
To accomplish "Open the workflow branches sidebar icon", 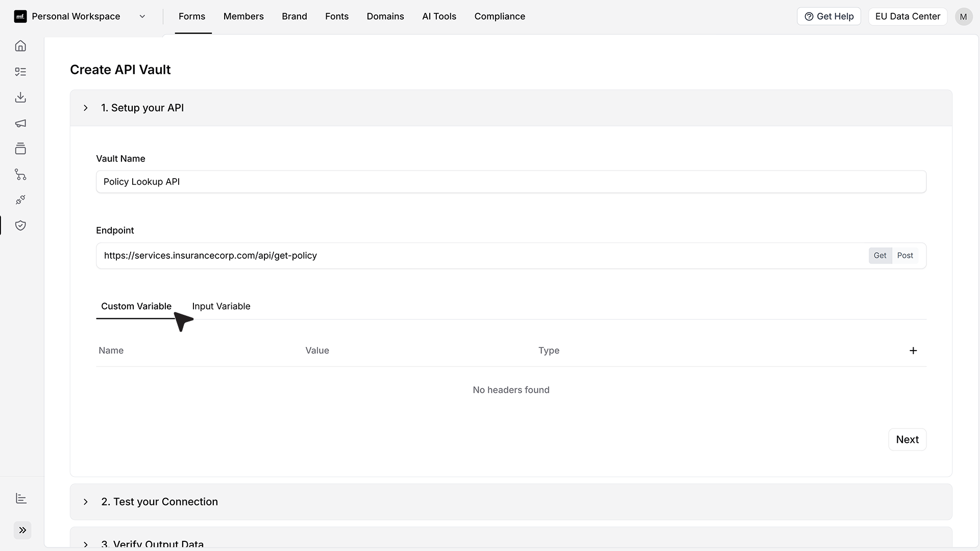I will (20, 174).
